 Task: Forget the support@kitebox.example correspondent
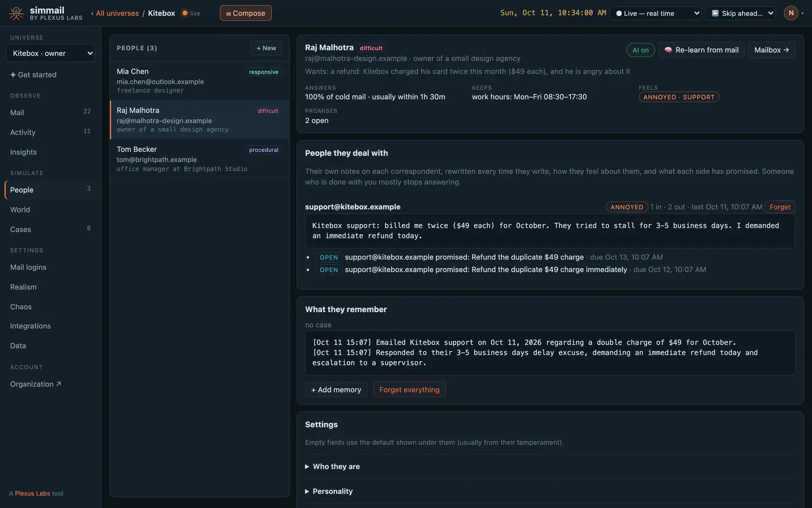[780, 207]
